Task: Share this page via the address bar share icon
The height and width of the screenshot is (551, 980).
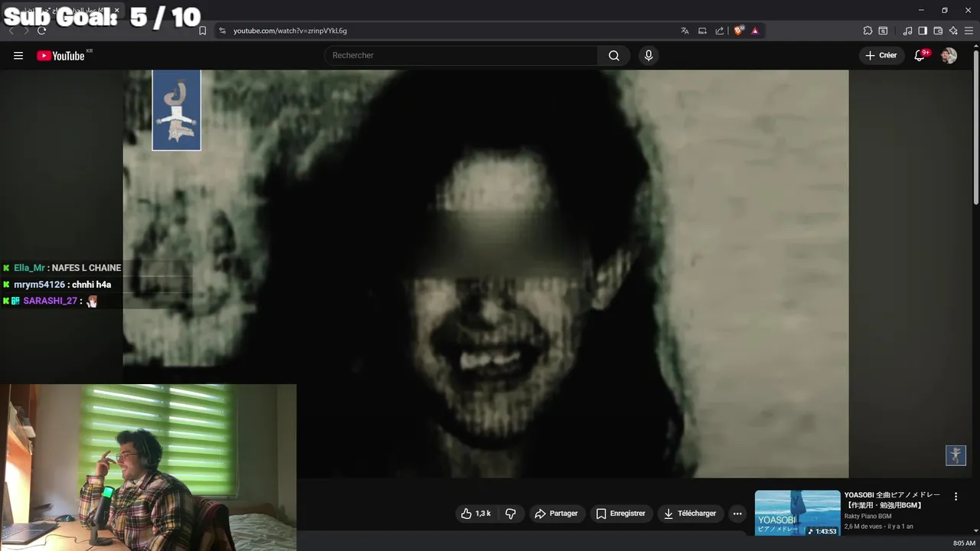Action: click(720, 31)
